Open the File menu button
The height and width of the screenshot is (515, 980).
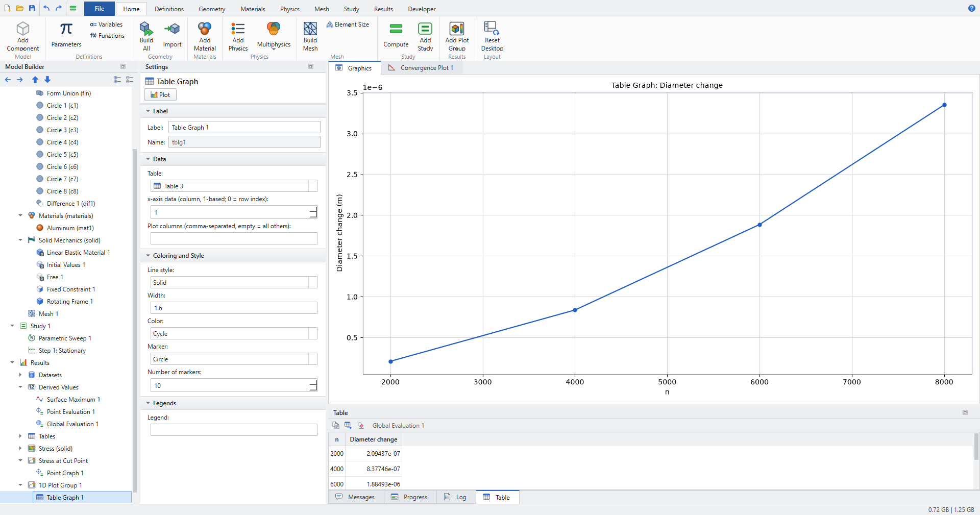(x=100, y=9)
